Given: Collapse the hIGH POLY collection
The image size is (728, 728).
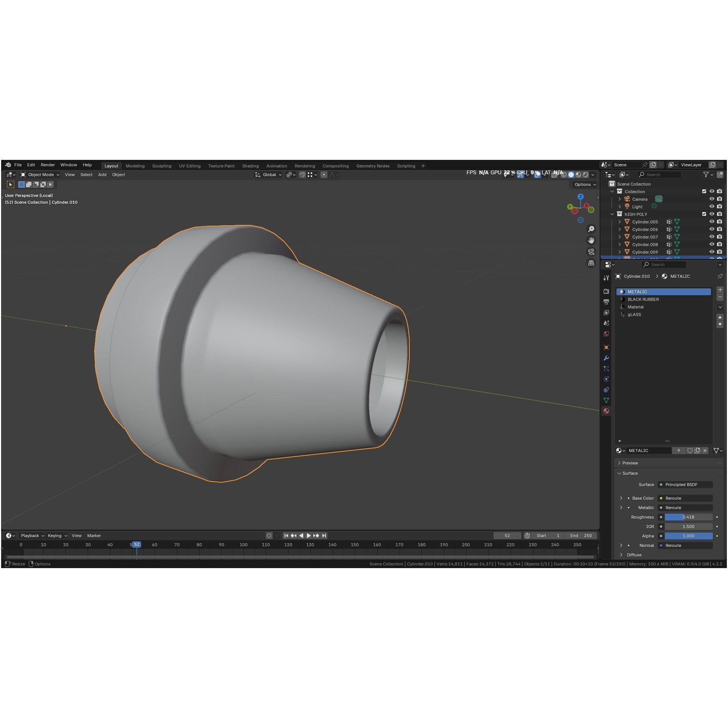Looking at the screenshot, I should [x=612, y=214].
